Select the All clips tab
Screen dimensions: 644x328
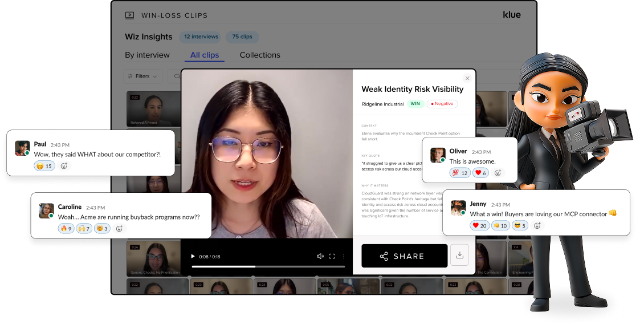[x=205, y=55]
